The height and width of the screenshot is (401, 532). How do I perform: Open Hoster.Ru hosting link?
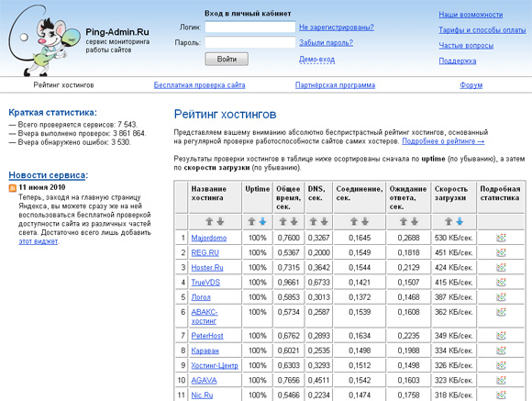click(x=207, y=268)
